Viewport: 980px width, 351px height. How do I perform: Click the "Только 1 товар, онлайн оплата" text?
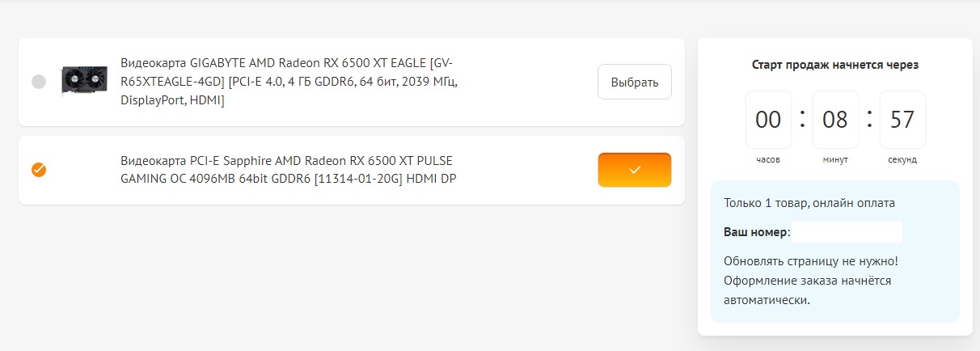[809, 204]
